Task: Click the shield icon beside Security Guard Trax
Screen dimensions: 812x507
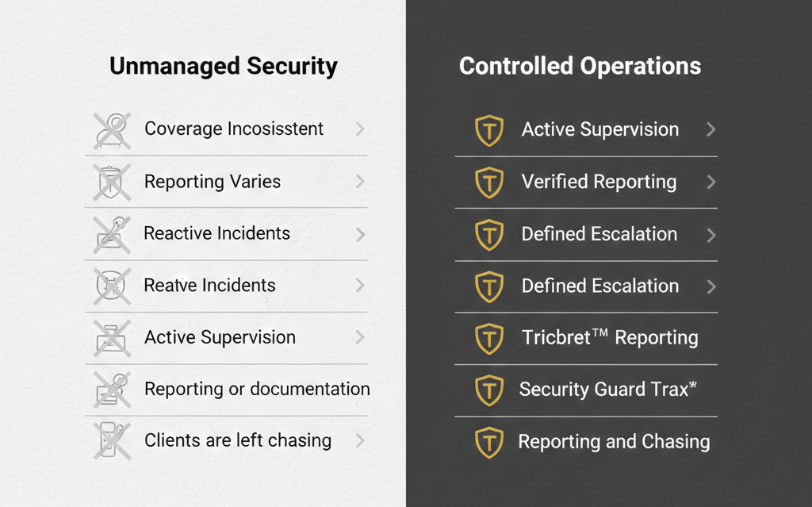Action: pyautogui.click(x=489, y=390)
